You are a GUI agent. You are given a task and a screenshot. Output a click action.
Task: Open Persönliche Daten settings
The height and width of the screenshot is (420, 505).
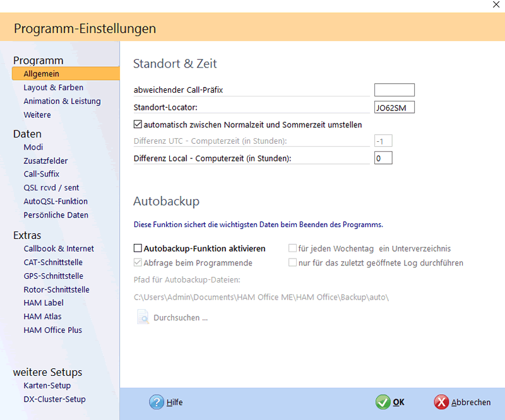(x=56, y=215)
